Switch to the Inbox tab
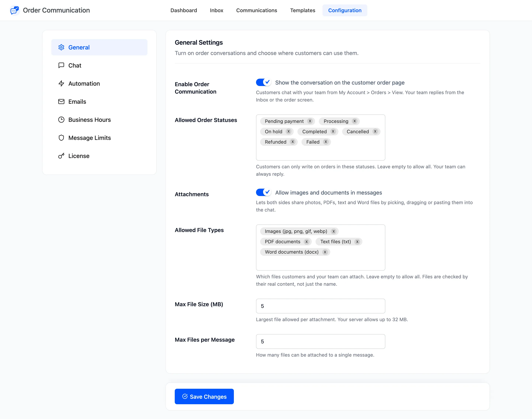The image size is (532, 419). click(216, 10)
